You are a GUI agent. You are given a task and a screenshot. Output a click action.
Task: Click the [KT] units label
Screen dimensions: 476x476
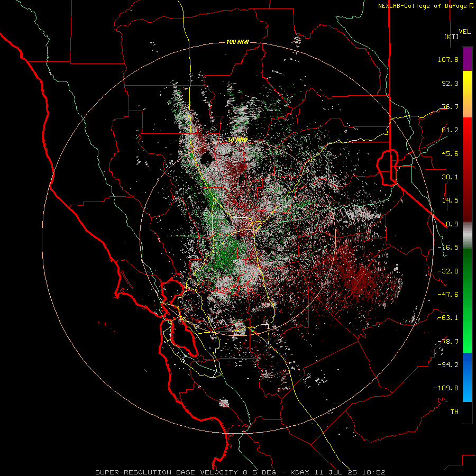pyautogui.click(x=452, y=36)
